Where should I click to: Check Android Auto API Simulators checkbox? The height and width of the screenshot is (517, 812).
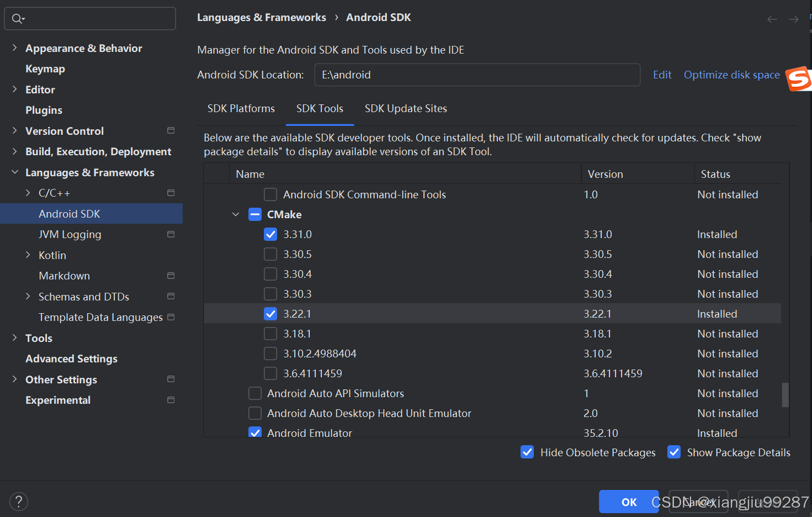[255, 393]
